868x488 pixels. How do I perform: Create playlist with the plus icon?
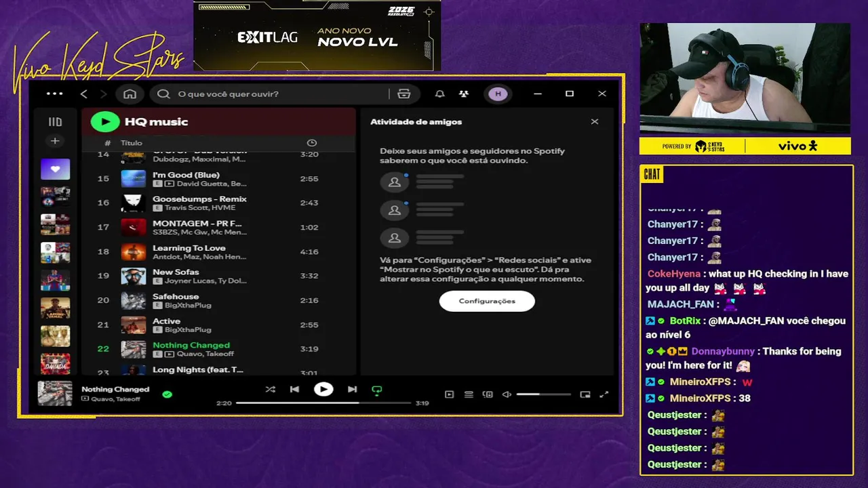[x=55, y=141]
